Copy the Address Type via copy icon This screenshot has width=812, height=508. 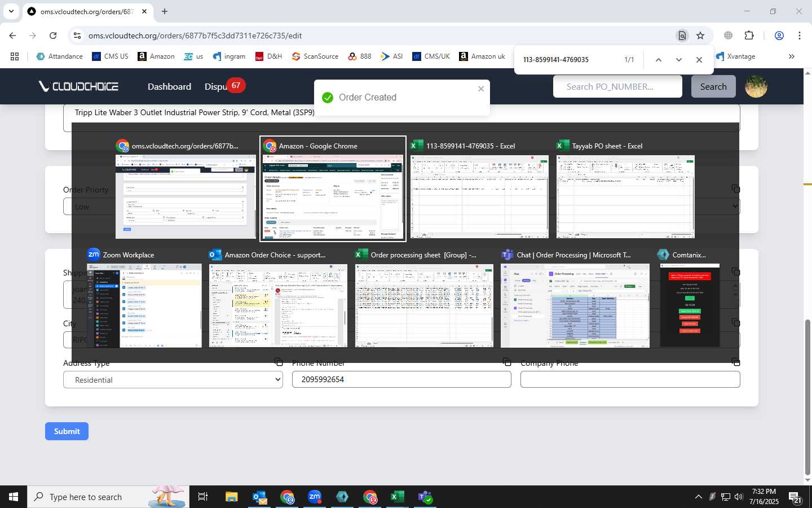point(279,362)
